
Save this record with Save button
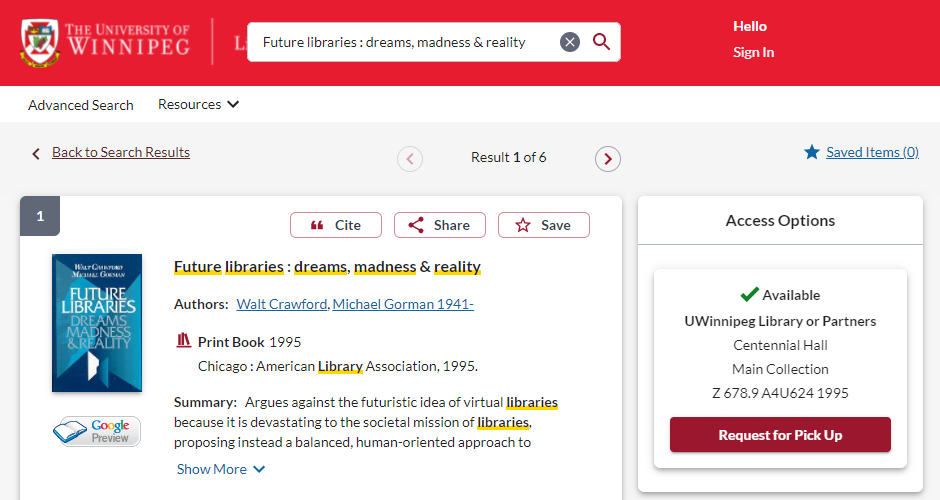(544, 225)
